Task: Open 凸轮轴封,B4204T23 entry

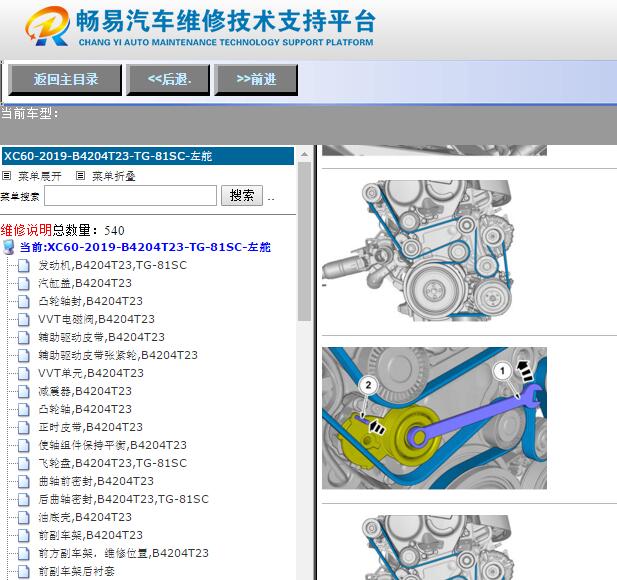Action: tap(91, 301)
